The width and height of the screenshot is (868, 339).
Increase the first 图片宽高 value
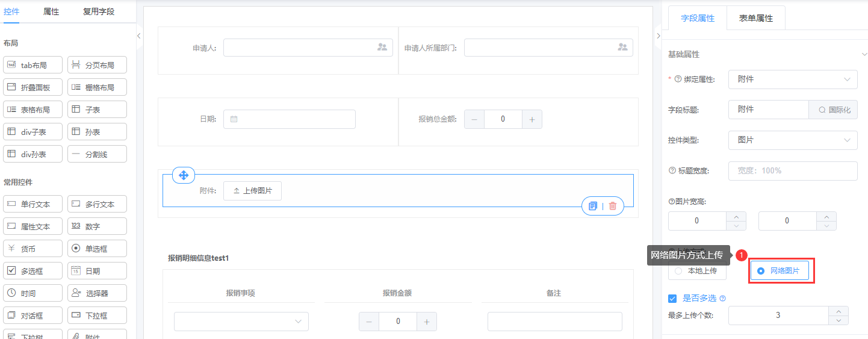(x=736, y=216)
